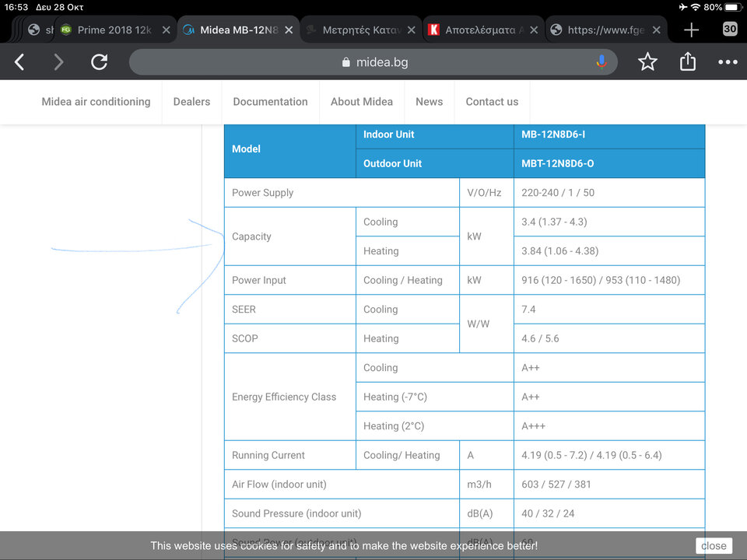Close the https://www.fge tab
The image size is (747, 560).
[656, 30]
